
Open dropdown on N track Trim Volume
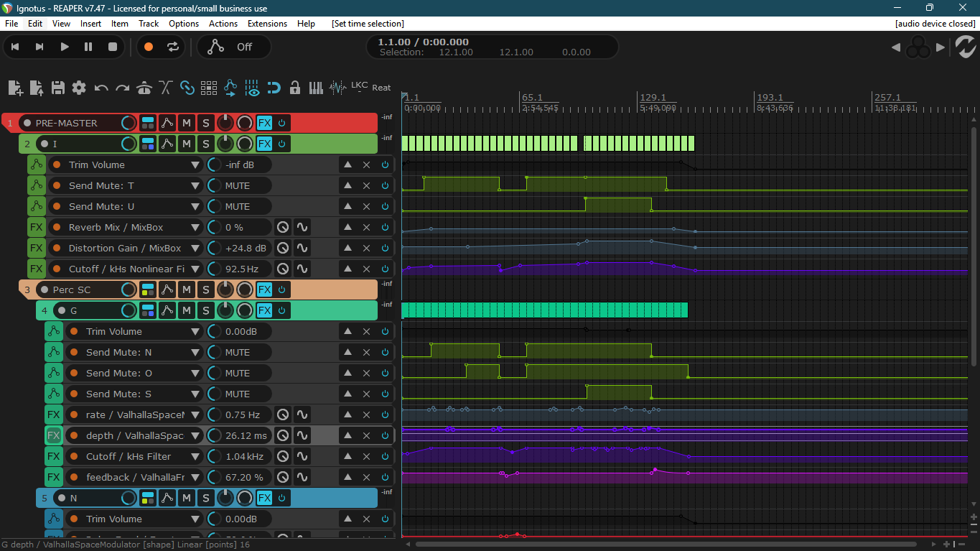(x=195, y=519)
